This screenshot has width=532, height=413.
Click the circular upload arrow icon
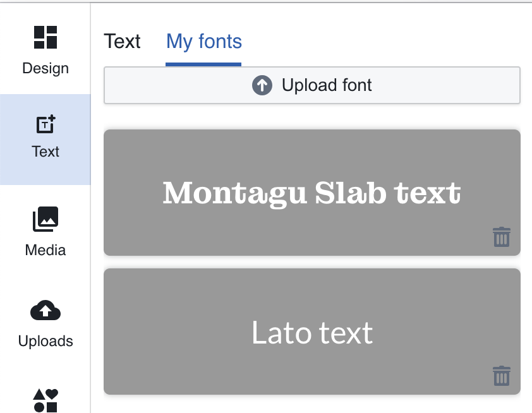coord(262,85)
